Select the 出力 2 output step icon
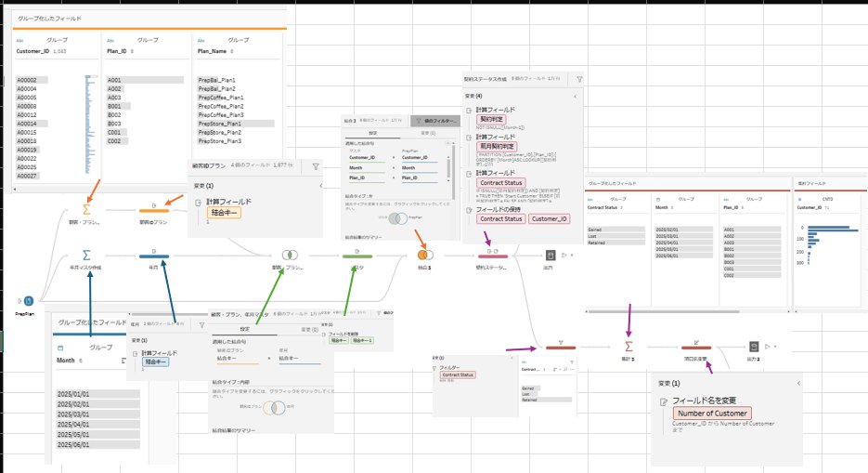 [754, 347]
